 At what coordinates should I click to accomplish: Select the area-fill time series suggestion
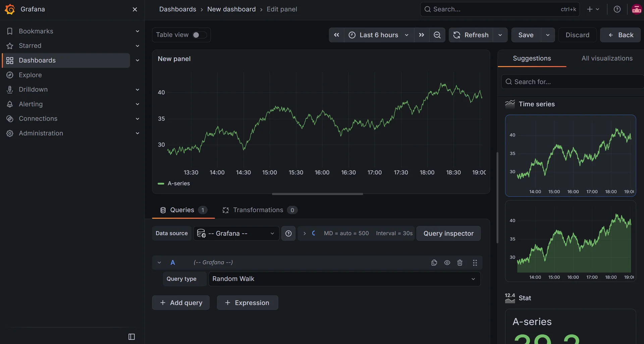(570, 241)
